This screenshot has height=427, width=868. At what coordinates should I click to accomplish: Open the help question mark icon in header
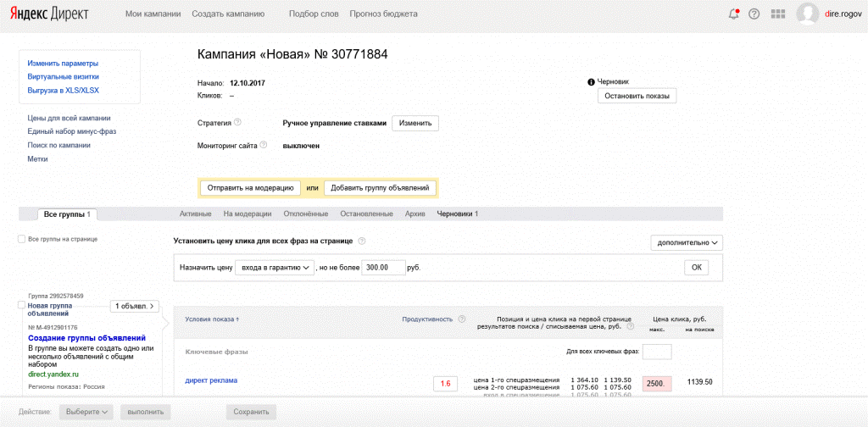click(x=754, y=14)
